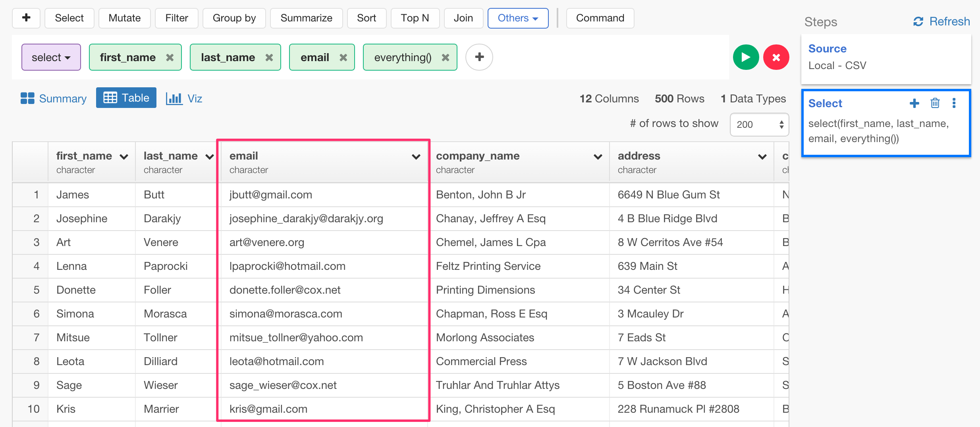This screenshot has height=427, width=980.
Task: Click cell kris@gmail.com
Action: pos(324,409)
